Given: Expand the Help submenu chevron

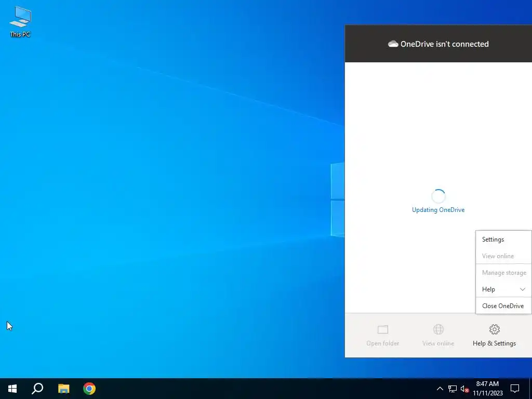Looking at the screenshot, I should point(523,289).
